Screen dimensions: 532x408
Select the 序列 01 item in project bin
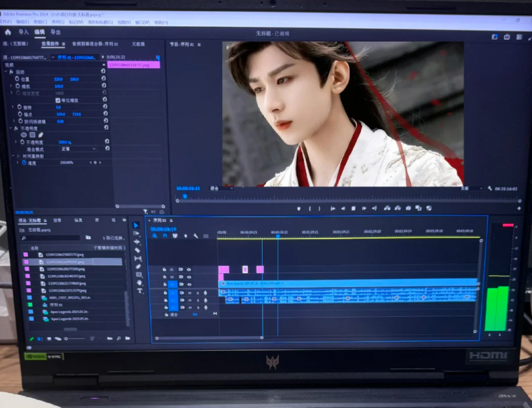pos(56,305)
